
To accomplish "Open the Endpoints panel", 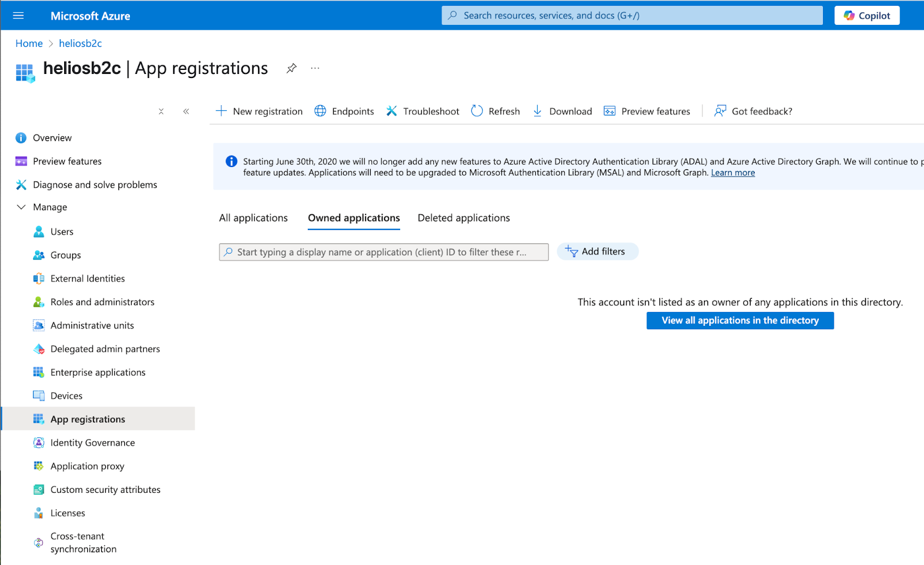I will (x=352, y=111).
